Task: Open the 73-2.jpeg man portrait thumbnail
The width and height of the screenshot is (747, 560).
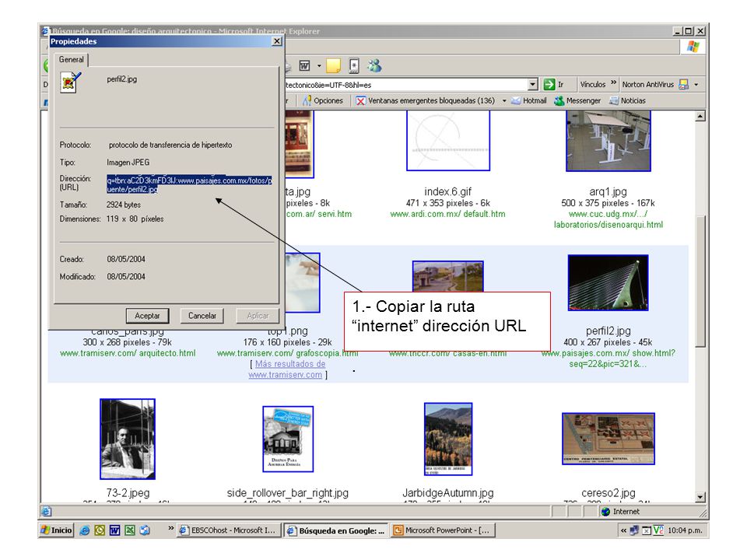Action: tap(127, 439)
